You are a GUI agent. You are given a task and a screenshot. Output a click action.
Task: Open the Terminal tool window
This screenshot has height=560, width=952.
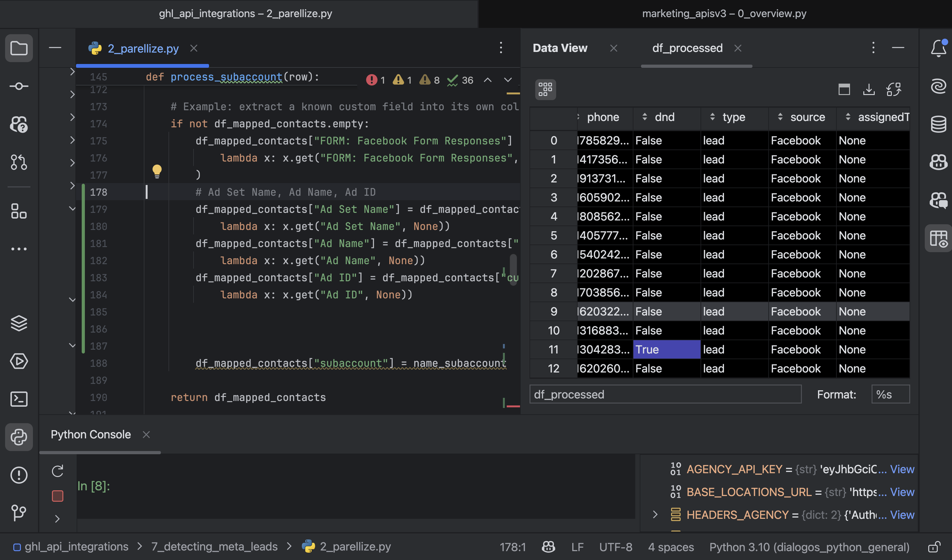(x=19, y=399)
